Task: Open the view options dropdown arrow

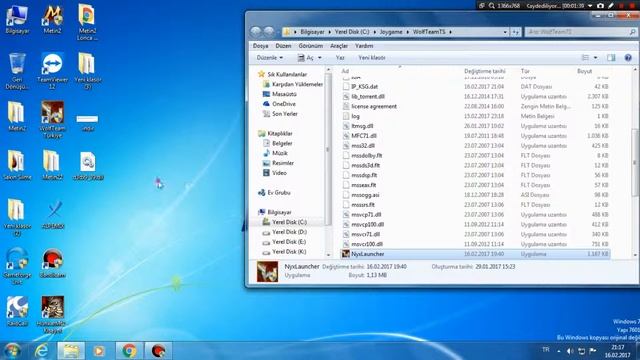Action: click(596, 58)
